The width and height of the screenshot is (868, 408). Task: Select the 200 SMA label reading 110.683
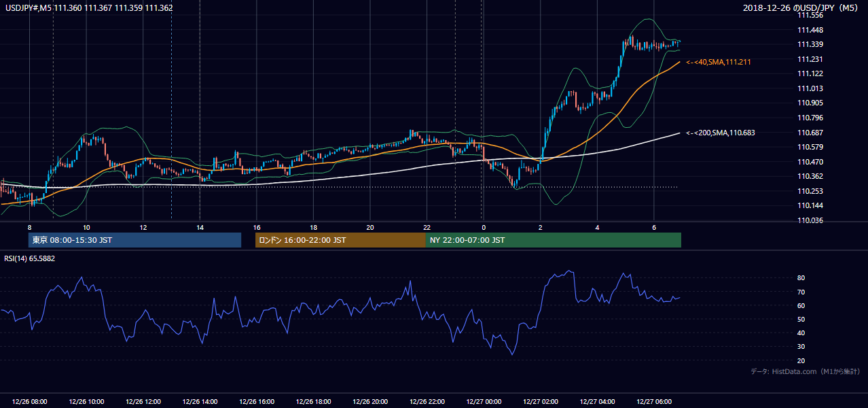720,133
